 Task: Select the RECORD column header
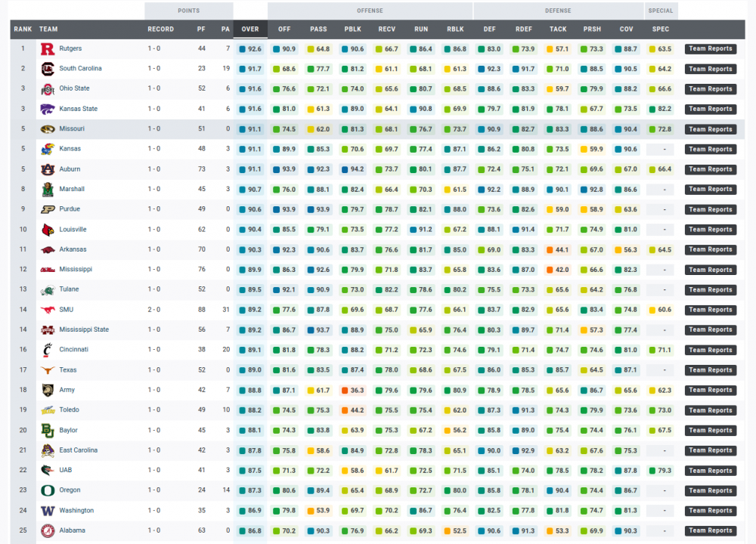coord(161,29)
